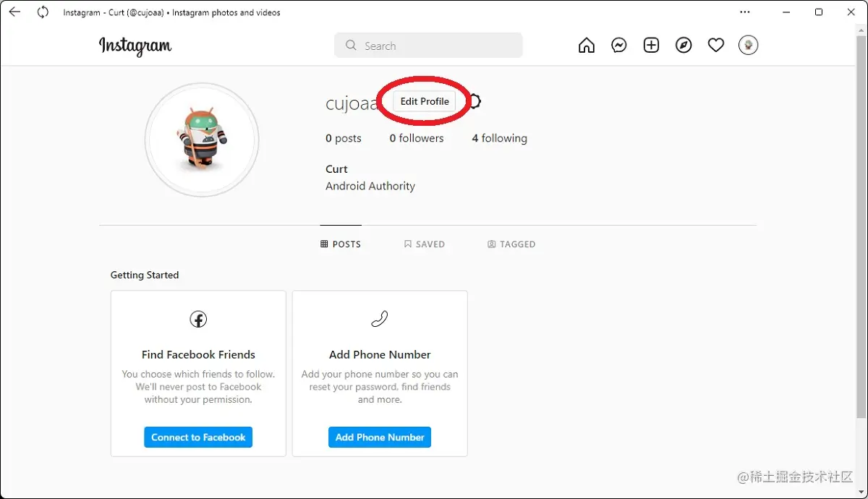
Task: Maximize the Instagram window
Action: pos(819,12)
